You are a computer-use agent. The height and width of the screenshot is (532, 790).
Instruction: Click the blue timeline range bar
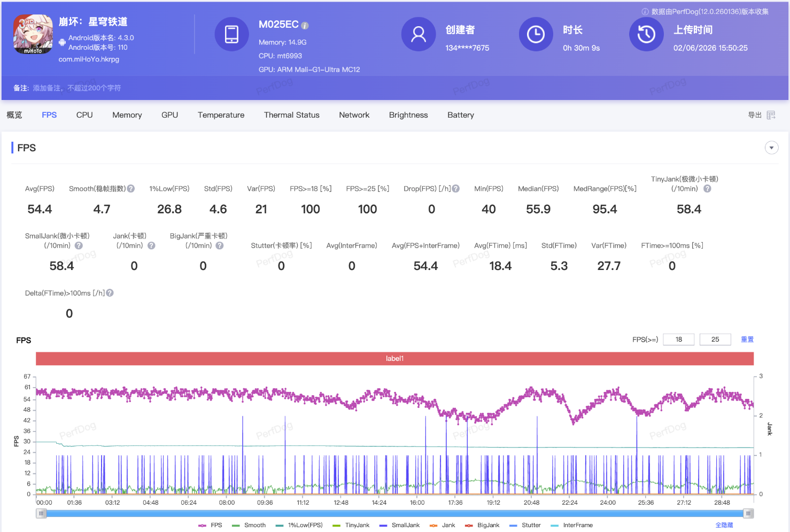[x=395, y=513]
